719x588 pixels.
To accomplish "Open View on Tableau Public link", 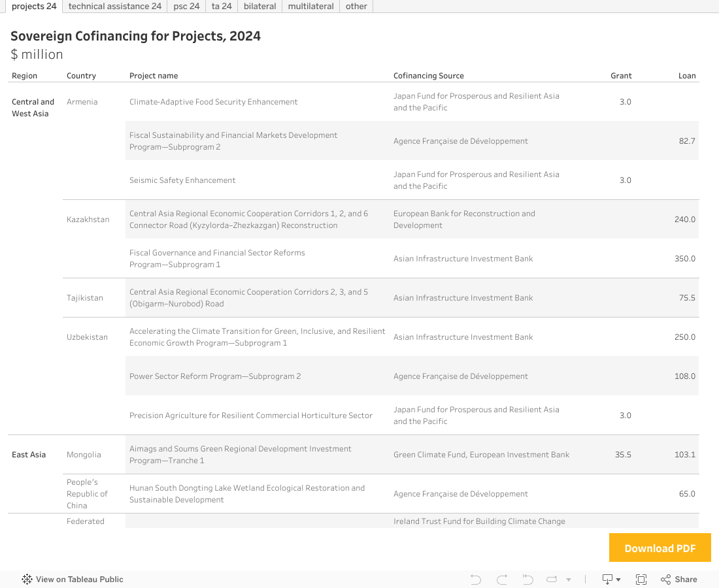I will click(x=79, y=580).
